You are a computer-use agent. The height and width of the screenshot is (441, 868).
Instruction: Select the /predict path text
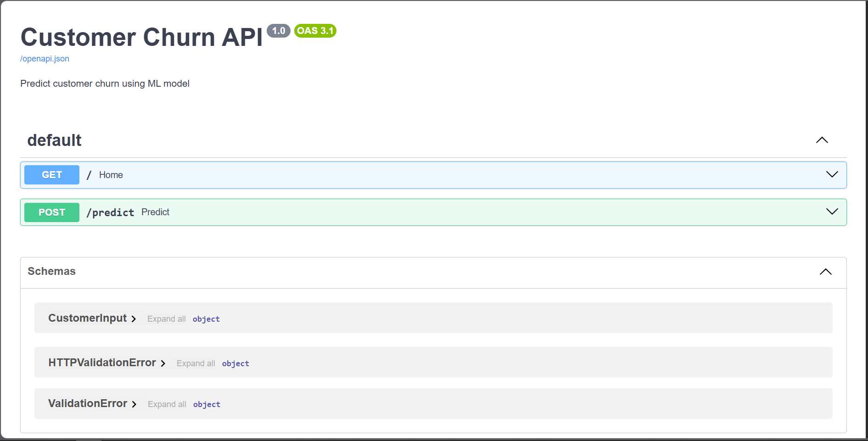click(110, 212)
